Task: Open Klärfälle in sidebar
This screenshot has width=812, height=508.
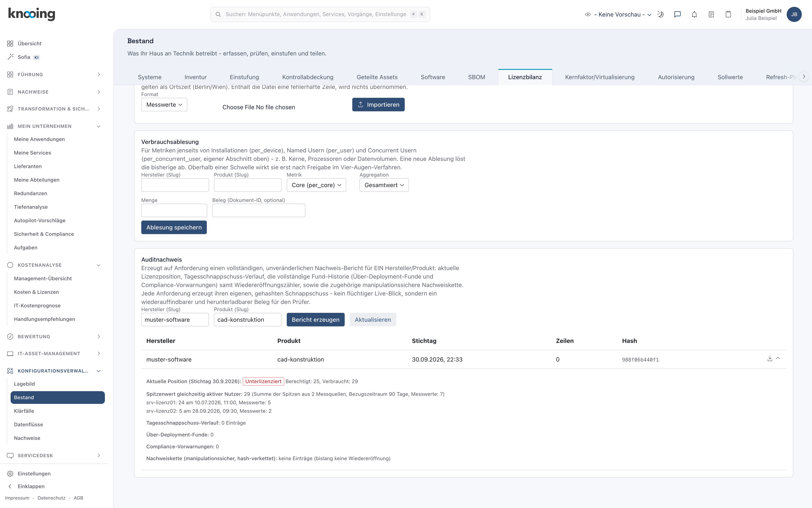Action: pos(24,411)
